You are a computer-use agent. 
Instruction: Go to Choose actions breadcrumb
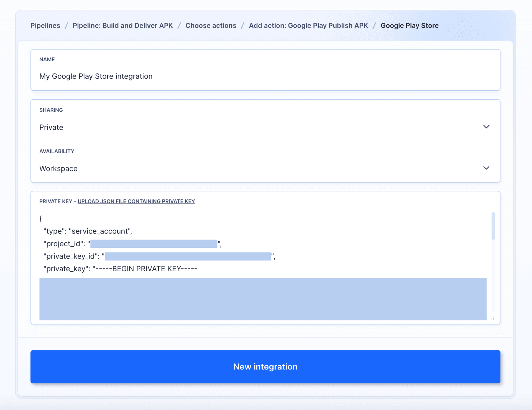tap(211, 25)
